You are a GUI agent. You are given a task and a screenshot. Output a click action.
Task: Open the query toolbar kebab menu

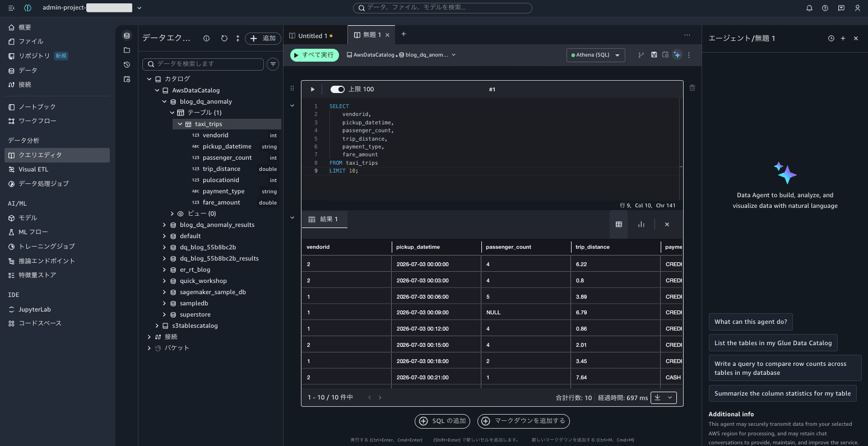[x=689, y=55]
